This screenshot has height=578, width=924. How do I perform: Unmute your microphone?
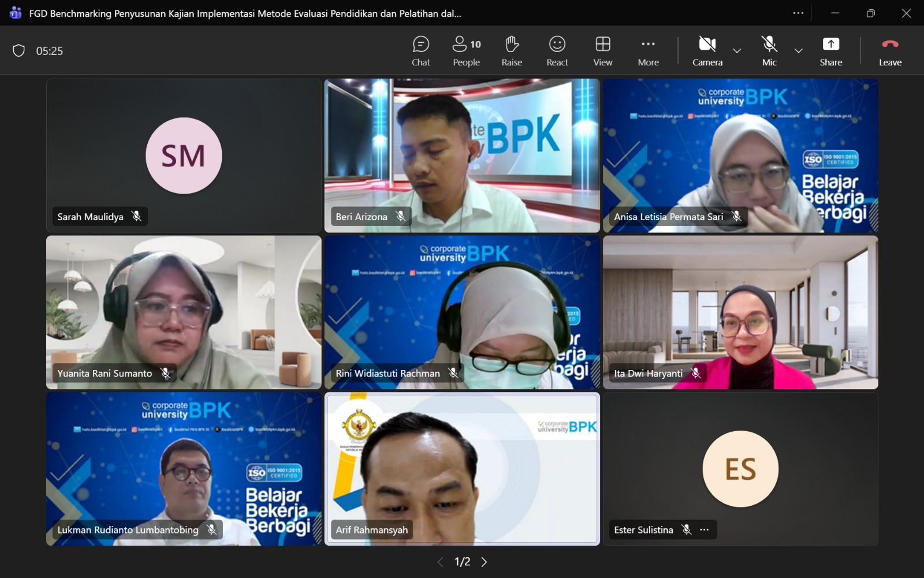769,51
